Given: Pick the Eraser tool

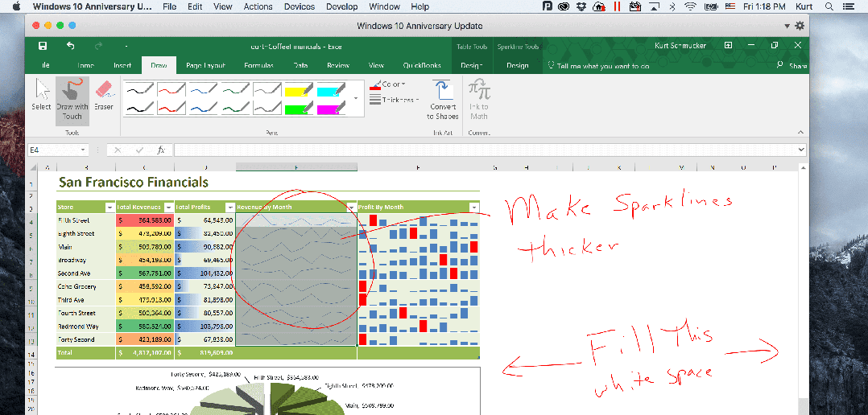Looking at the screenshot, I should [x=104, y=95].
